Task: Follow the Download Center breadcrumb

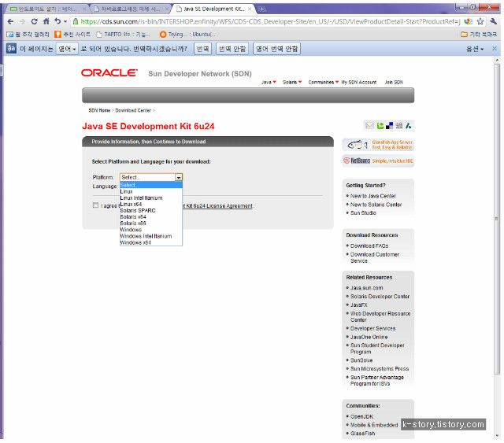Action: click(133, 110)
